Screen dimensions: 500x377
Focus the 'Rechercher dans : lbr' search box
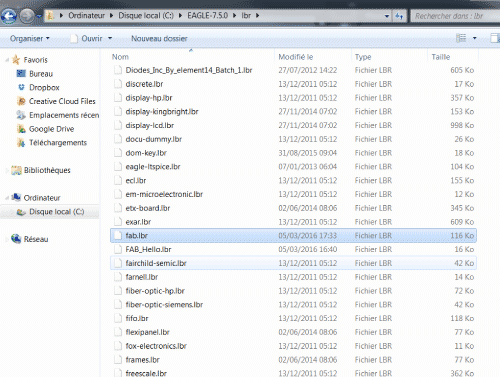455,16
